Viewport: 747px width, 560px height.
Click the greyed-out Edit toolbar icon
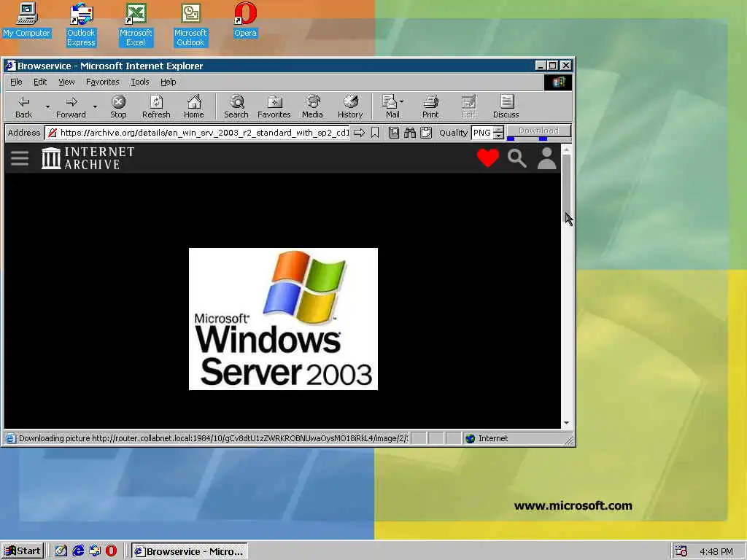468,106
